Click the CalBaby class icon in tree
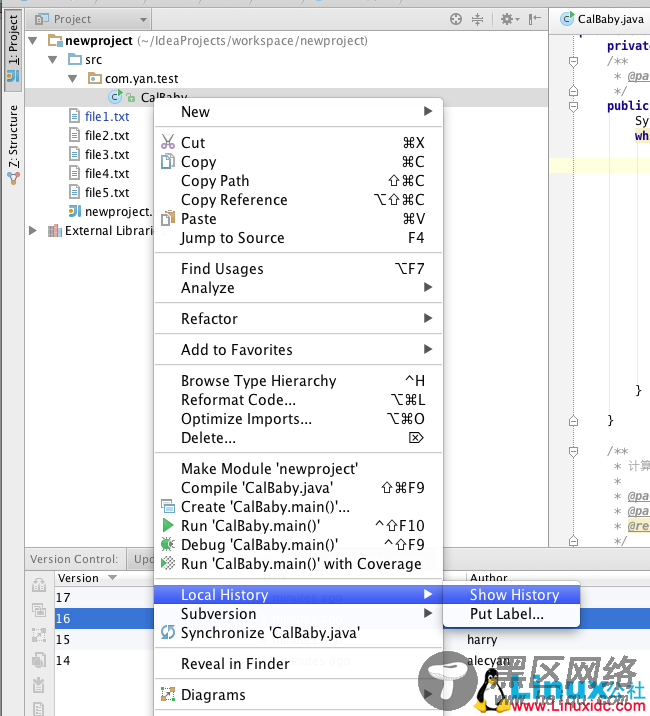Viewport: 650px width, 716px height. coord(115,97)
